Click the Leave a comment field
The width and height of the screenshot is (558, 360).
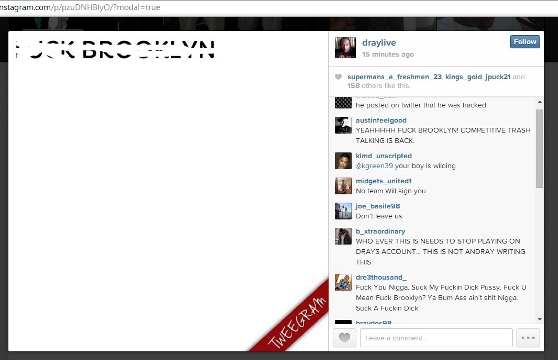pyautogui.click(x=436, y=338)
